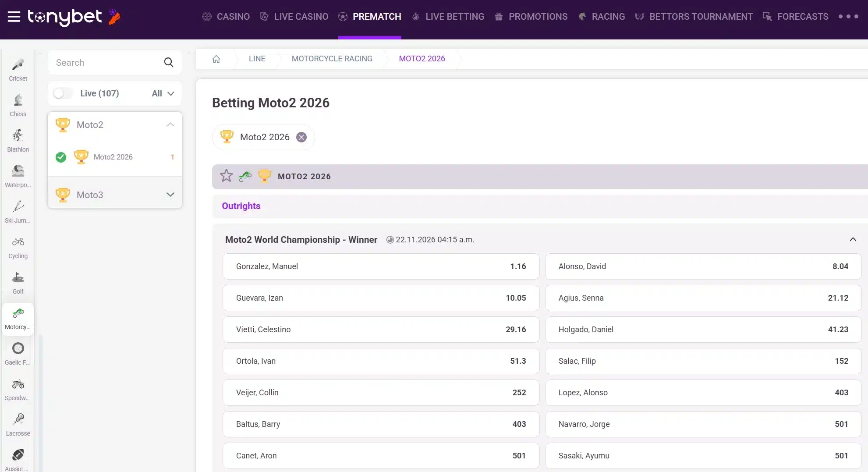Bet on Salac, Filip at 152

pyautogui.click(x=703, y=361)
